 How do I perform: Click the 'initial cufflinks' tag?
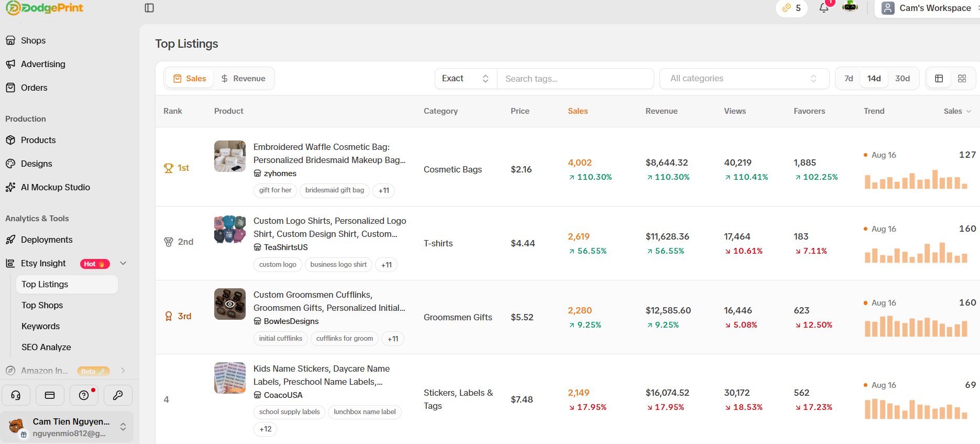coord(281,339)
